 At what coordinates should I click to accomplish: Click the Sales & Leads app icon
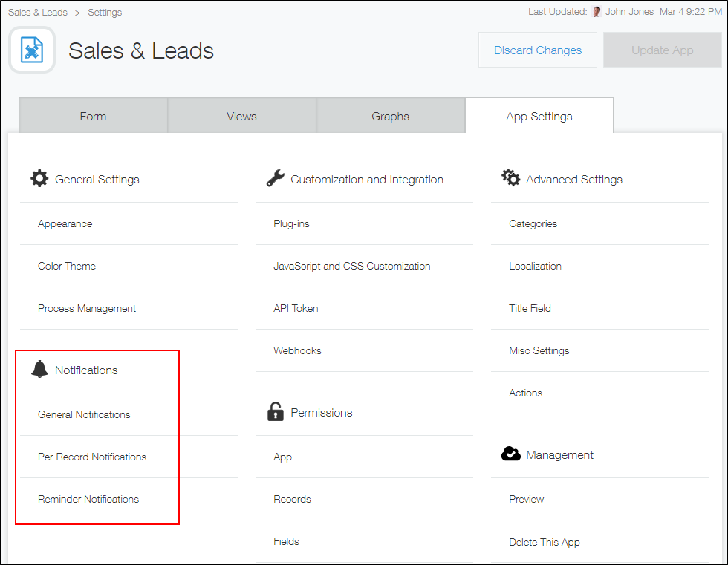31,50
